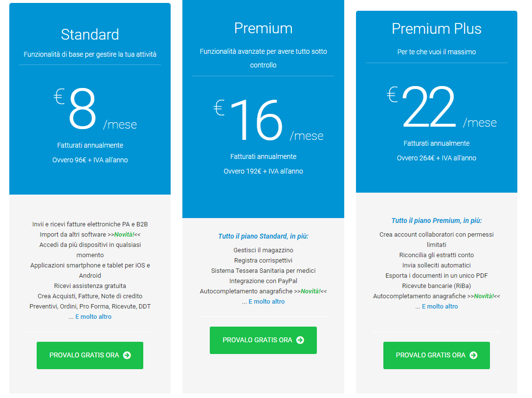Viewport: 532px width, 398px height.
Task: Click the arrow icon on Premium Plus's trial button
Action: click(x=473, y=355)
